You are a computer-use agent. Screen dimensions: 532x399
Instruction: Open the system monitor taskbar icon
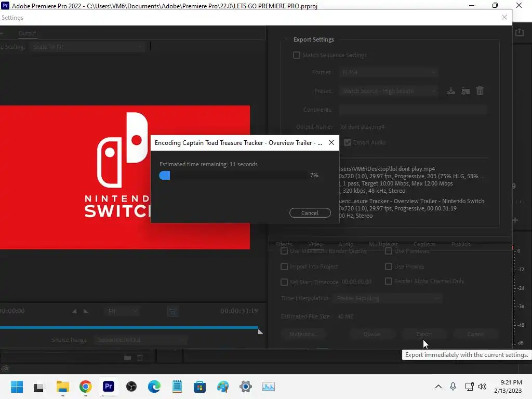pyautogui.click(x=269, y=387)
